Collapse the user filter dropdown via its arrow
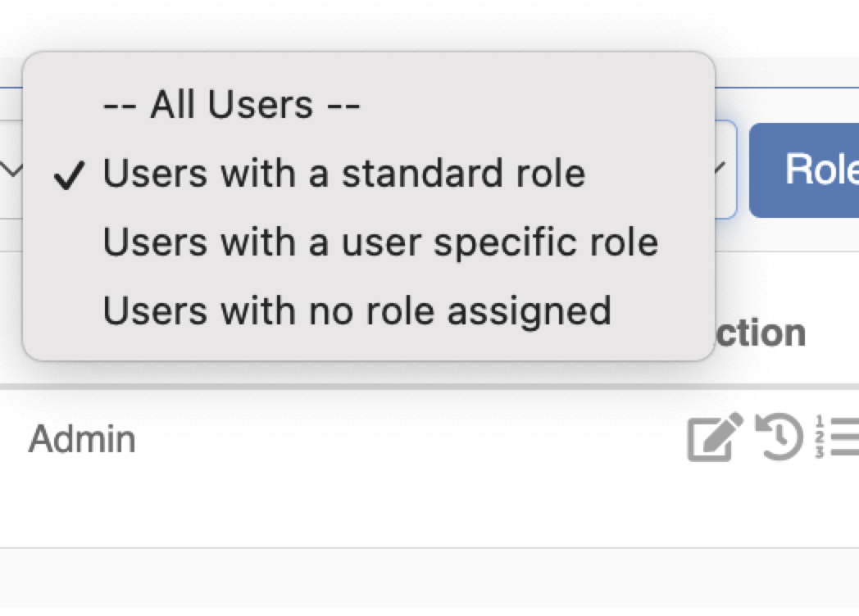This screenshot has height=616, width=859. [720, 170]
